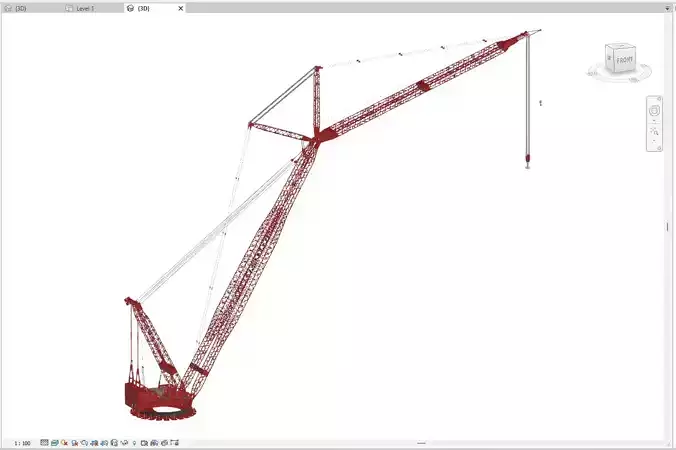Open navigation bar customize corner button
Screen dimensions: 676x450
(x=659, y=148)
